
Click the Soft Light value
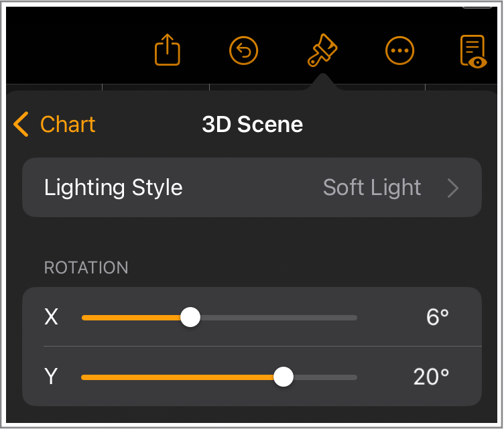[x=372, y=188]
